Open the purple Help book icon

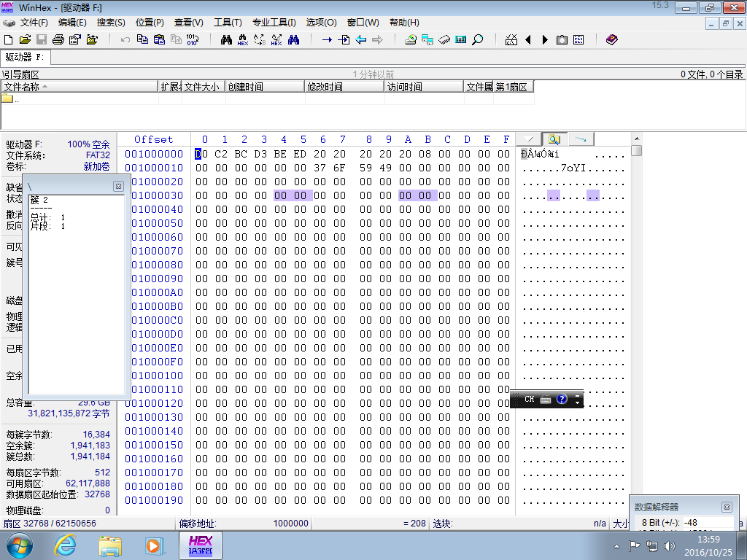tap(612, 39)
